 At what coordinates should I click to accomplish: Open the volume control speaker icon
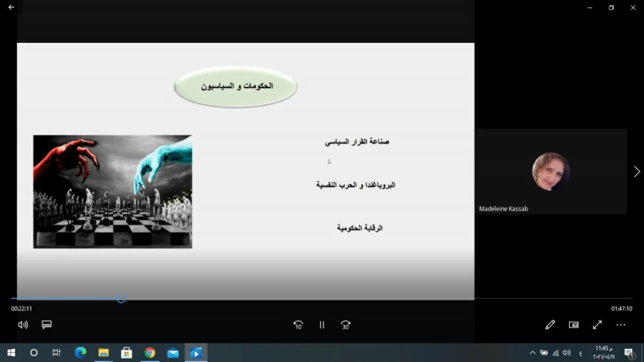point(23,325)
